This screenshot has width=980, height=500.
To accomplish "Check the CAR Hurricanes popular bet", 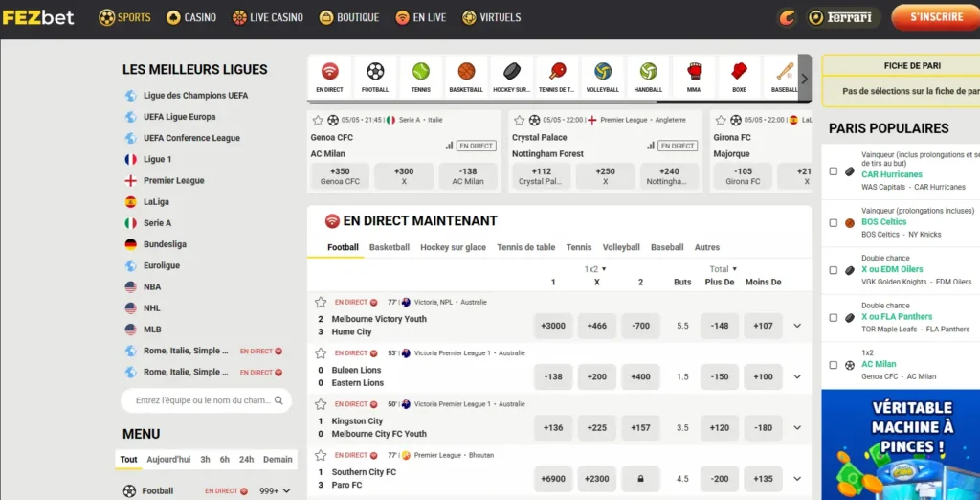I will 834,170.
